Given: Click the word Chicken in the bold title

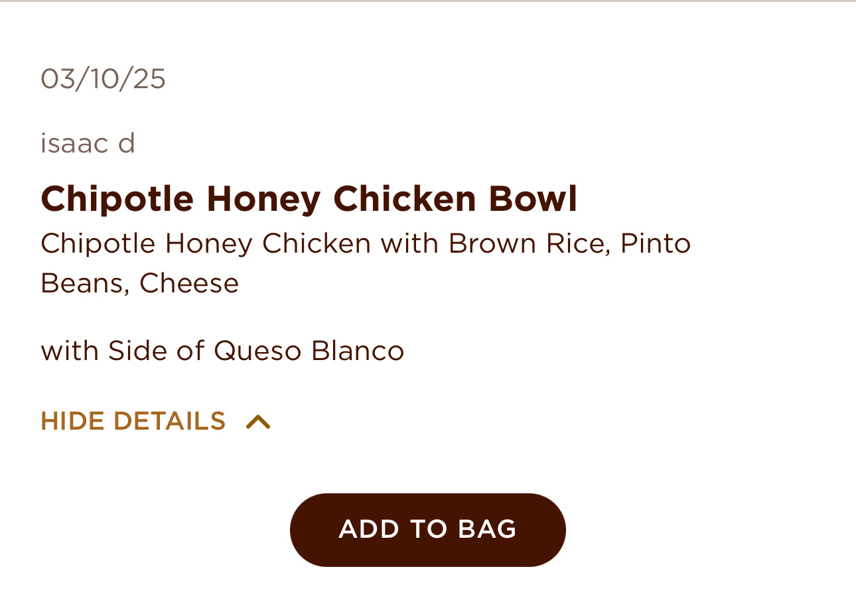Looking at the screenshot, I should tap(405, 198).
